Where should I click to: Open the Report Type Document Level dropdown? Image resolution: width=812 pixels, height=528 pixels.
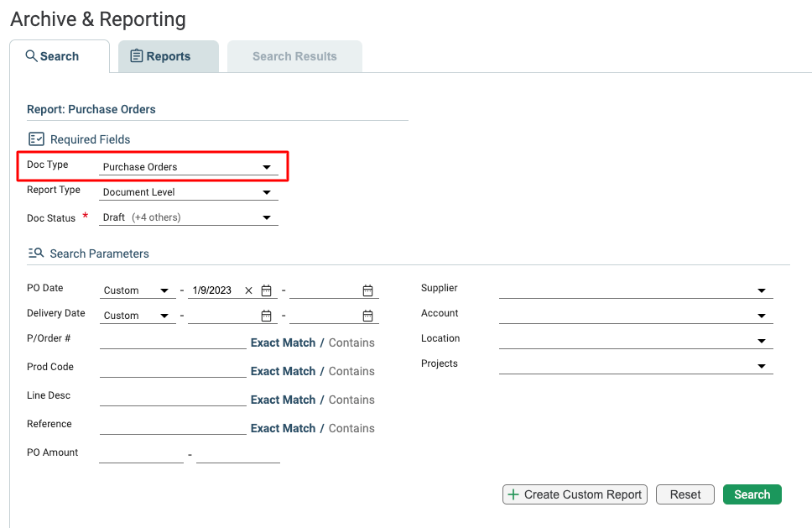click(189, 192)
